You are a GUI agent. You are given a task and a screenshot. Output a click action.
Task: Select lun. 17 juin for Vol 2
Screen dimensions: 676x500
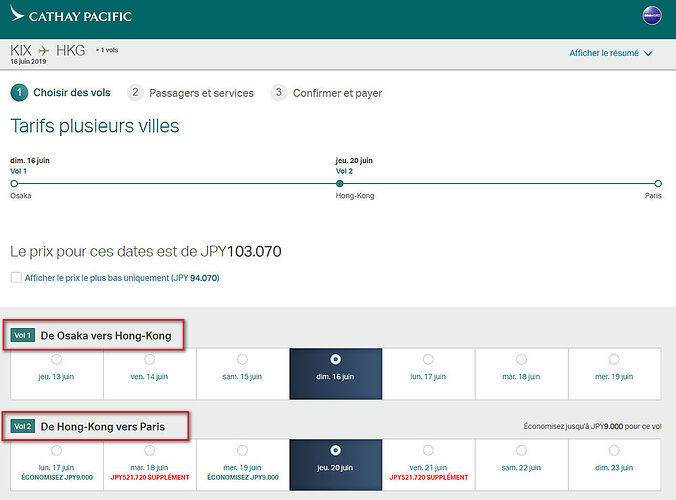(56, 465)
